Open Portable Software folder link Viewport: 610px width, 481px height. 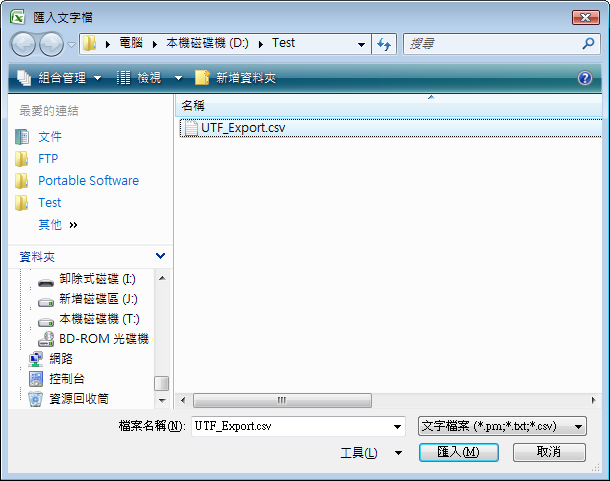(88, 181)
